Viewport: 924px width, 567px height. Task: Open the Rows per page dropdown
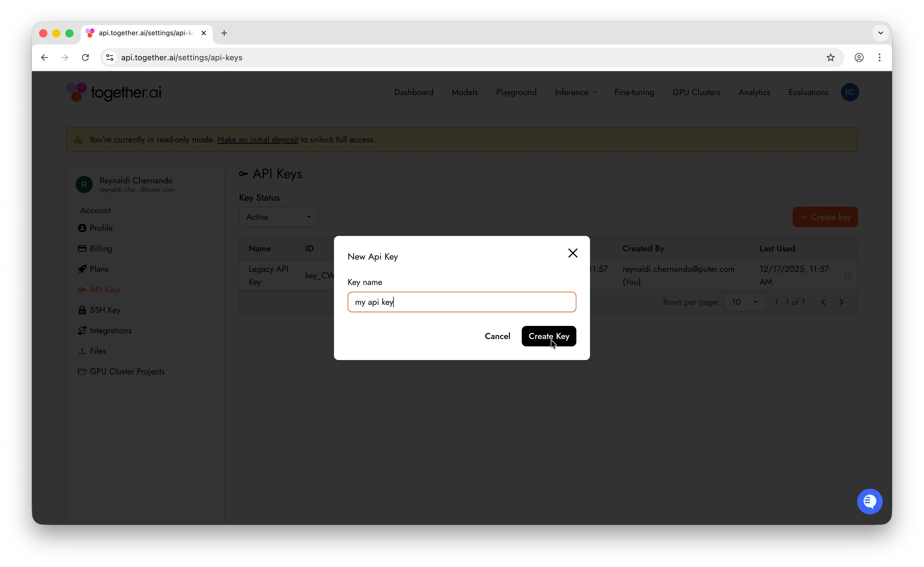[744, 302]
